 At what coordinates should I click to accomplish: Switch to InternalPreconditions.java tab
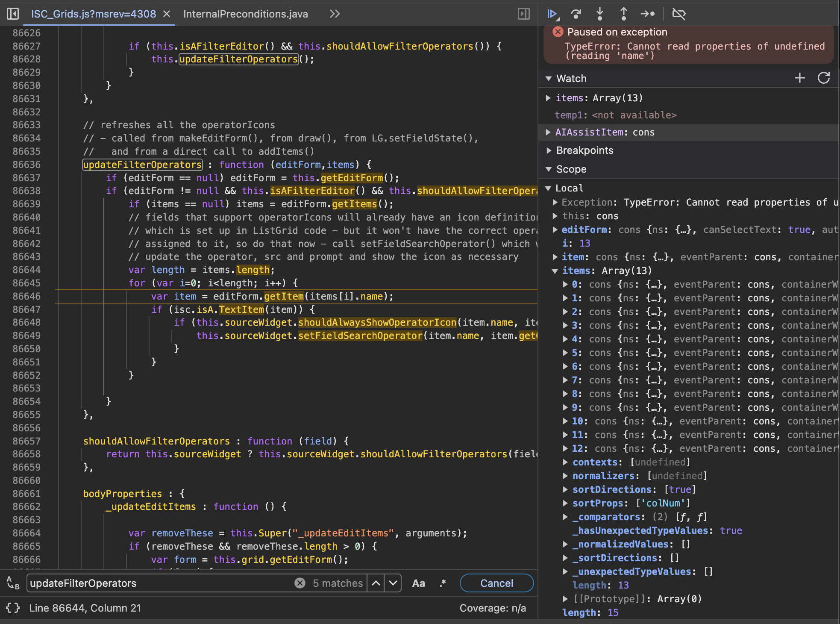(245, 14)
